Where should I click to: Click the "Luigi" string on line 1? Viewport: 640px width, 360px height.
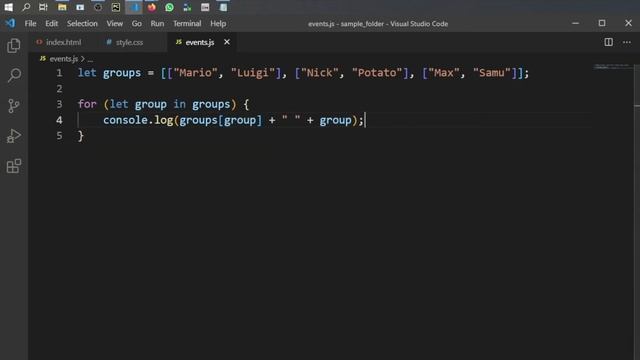click(x=253, y=73)
